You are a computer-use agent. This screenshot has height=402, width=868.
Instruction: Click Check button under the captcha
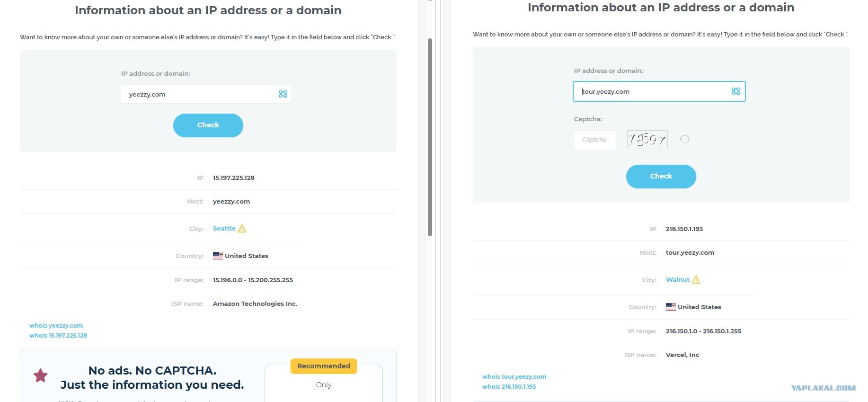661,177
